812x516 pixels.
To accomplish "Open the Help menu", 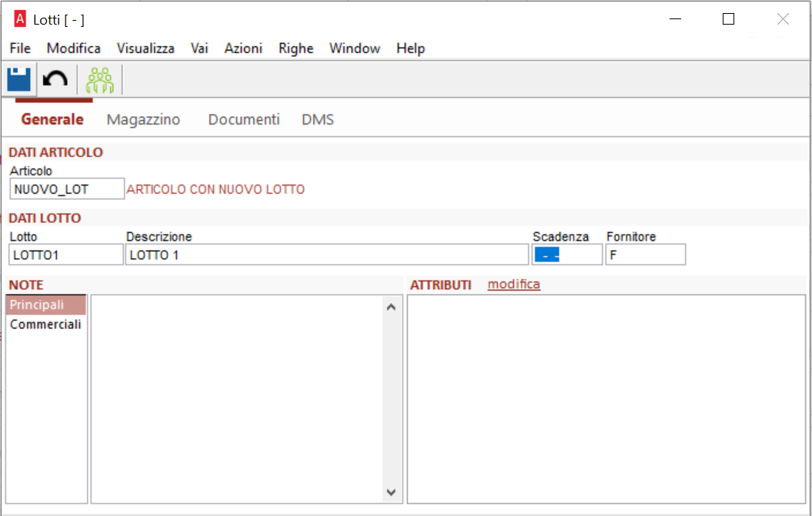I will [411, 48].
